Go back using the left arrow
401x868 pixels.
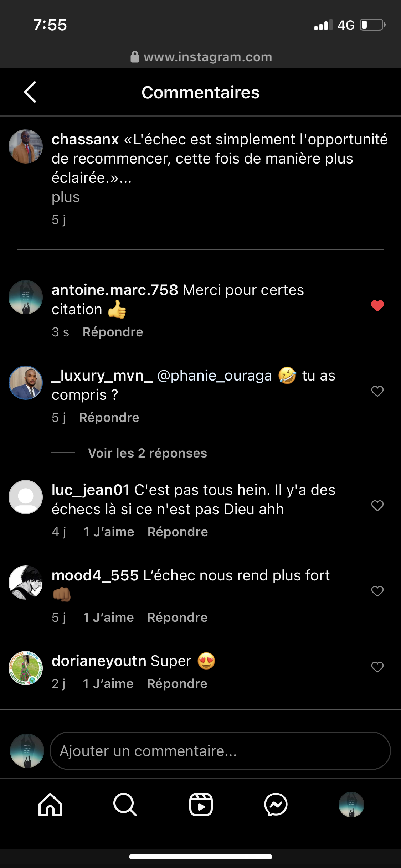coord(30,92)
